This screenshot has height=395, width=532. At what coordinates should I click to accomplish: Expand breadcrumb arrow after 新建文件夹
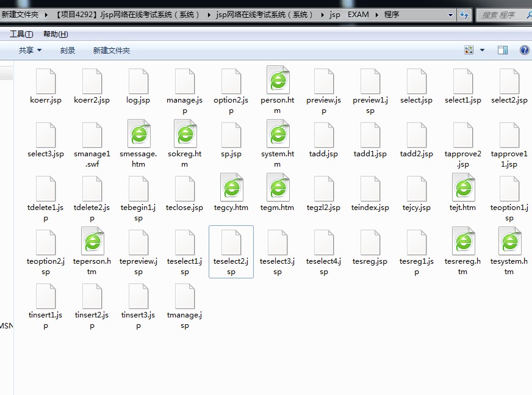click(x=46, y=15)
